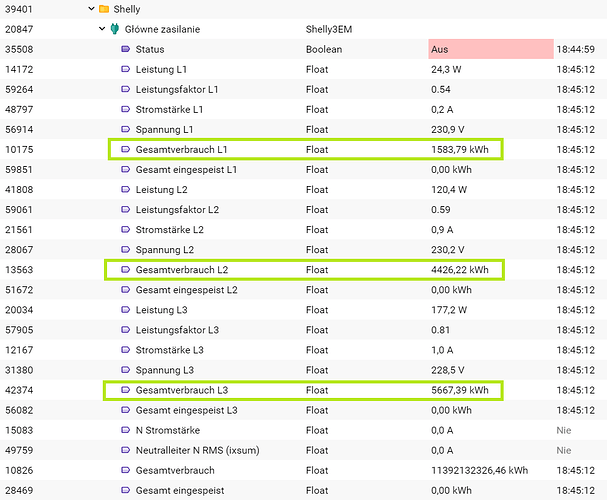Click the variable icon beside Leistung L2
The image size is (607, 500).
(x=125, y=190)
